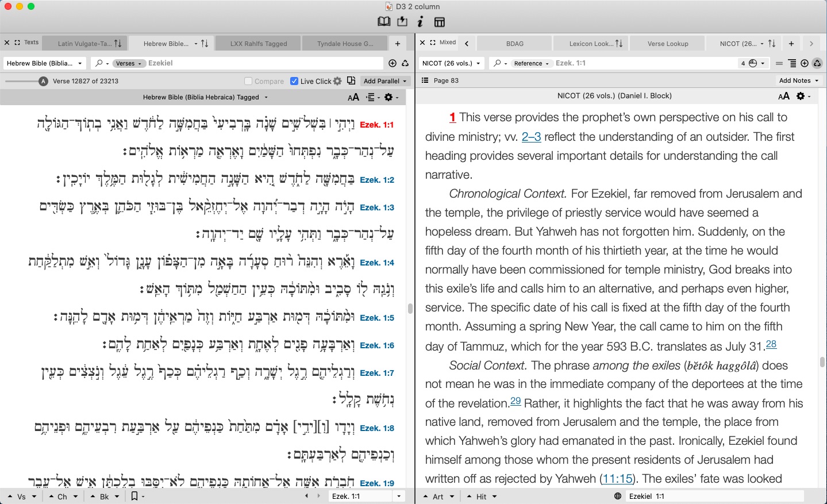
Task: Click the share/export icon in top toolbar
Action: 402,22
